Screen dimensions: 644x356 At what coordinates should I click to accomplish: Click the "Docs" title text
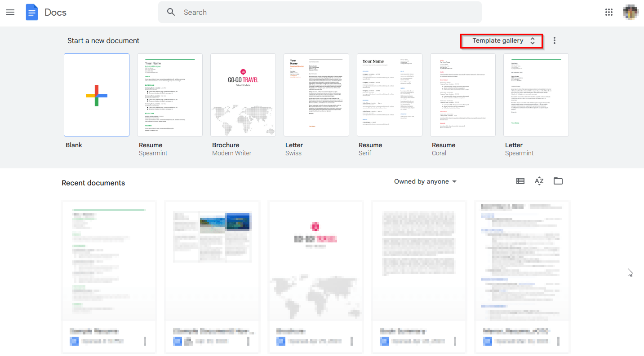click(56, 12)
